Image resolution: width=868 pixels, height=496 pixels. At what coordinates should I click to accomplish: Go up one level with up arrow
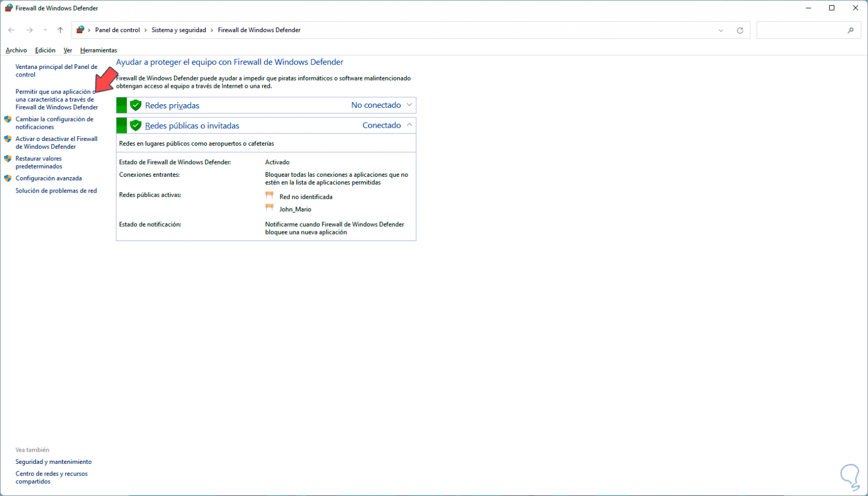60,30
